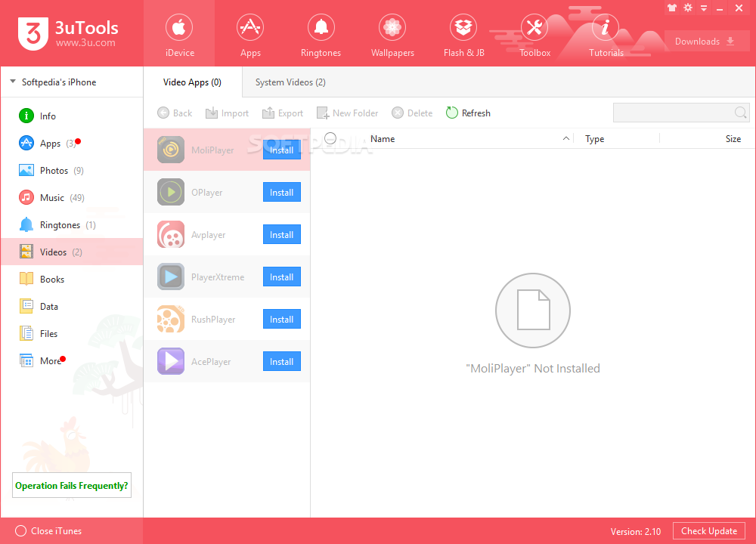This screenshot has width=756, height=544.
Task: Open the Apps store section
Action: click(x=250, y=34)
